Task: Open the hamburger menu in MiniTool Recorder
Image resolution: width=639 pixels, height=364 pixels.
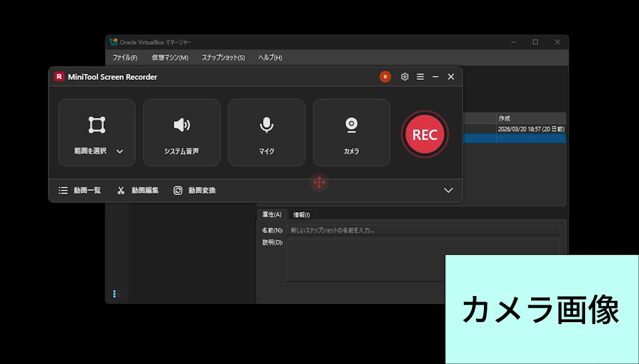Action: [420, 77]
